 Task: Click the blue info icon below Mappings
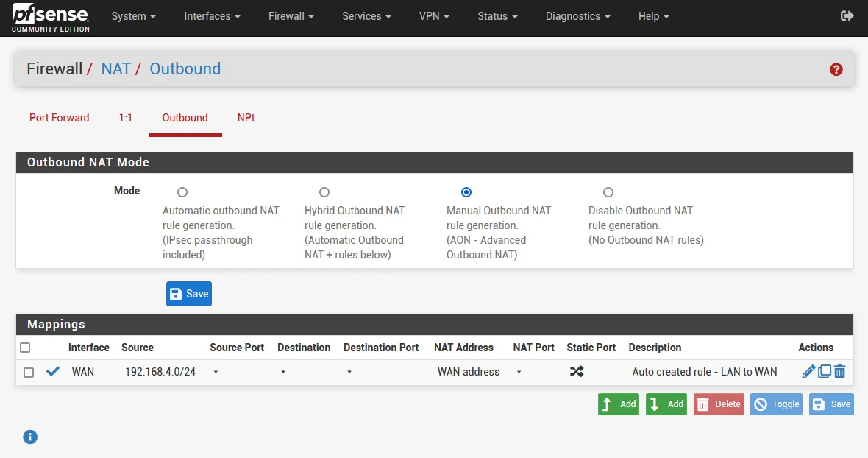click(x=30, y=437)
